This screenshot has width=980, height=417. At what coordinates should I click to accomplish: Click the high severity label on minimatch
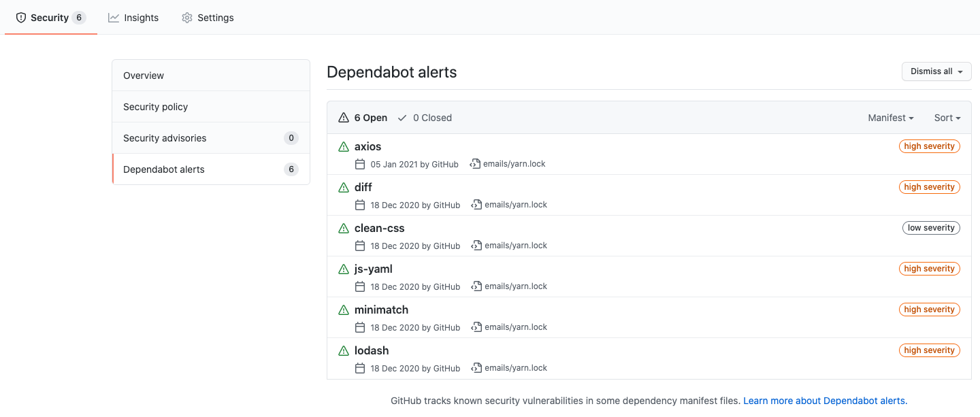pyautogui.click(x=930, y=310)
